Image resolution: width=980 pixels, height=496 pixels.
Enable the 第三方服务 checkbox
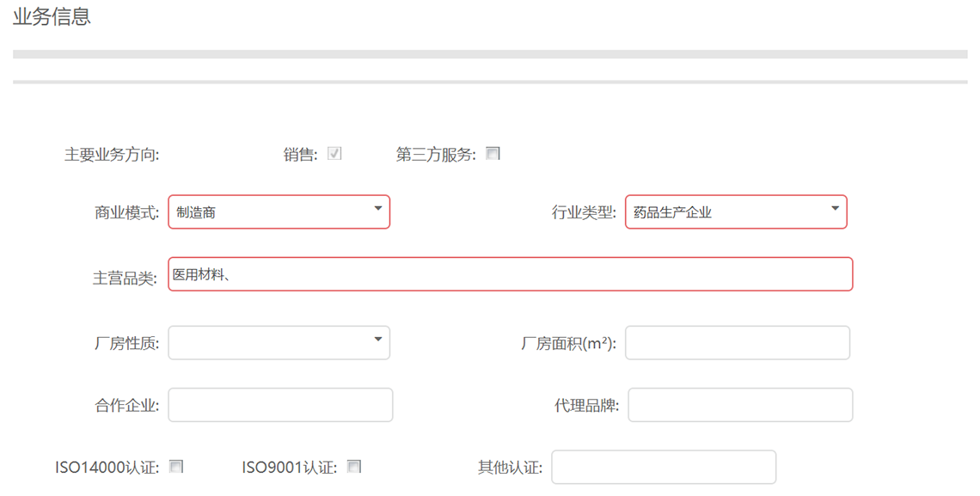click(x=493, y=154)
